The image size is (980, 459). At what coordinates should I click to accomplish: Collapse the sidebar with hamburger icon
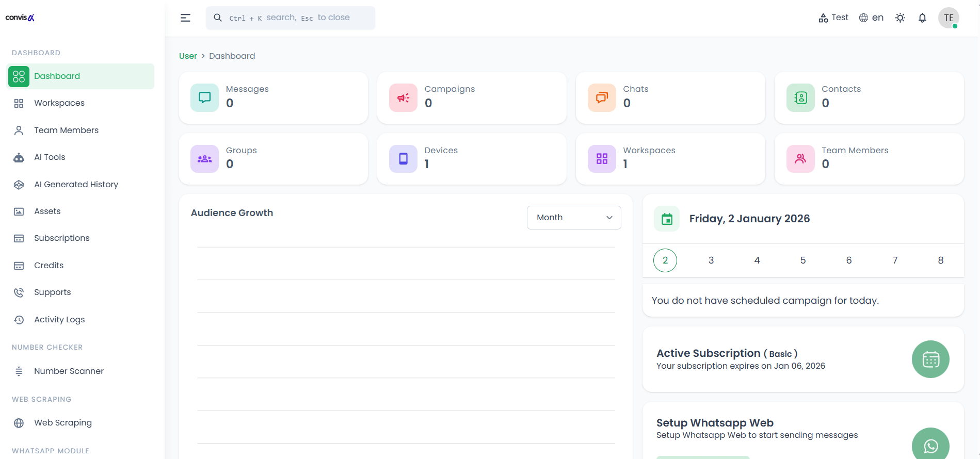click(x=185, y=18)
